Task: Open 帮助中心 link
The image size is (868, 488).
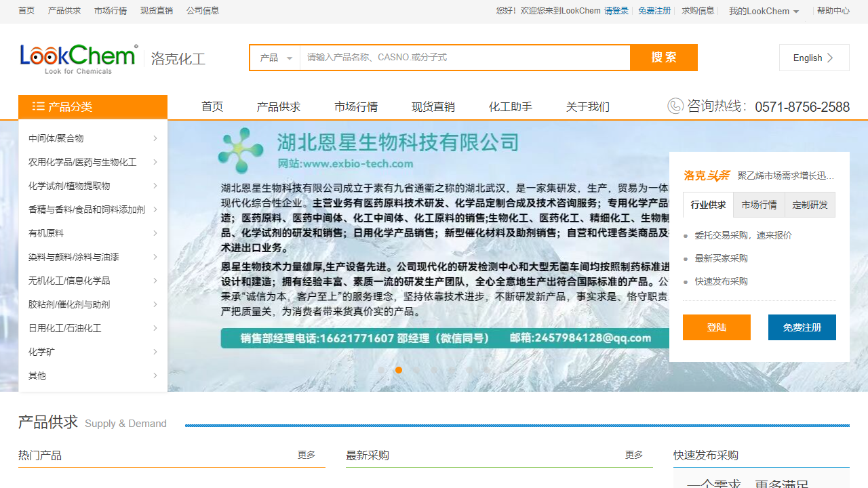Action: click(833, 11)
